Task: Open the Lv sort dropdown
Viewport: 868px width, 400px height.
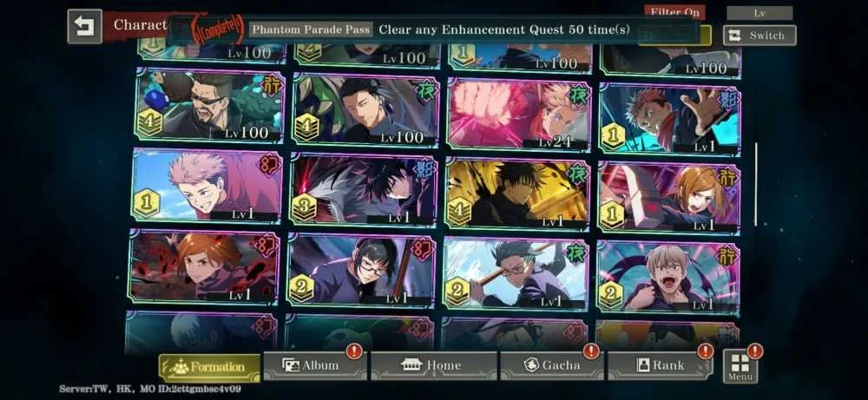Action: [759, 13]
